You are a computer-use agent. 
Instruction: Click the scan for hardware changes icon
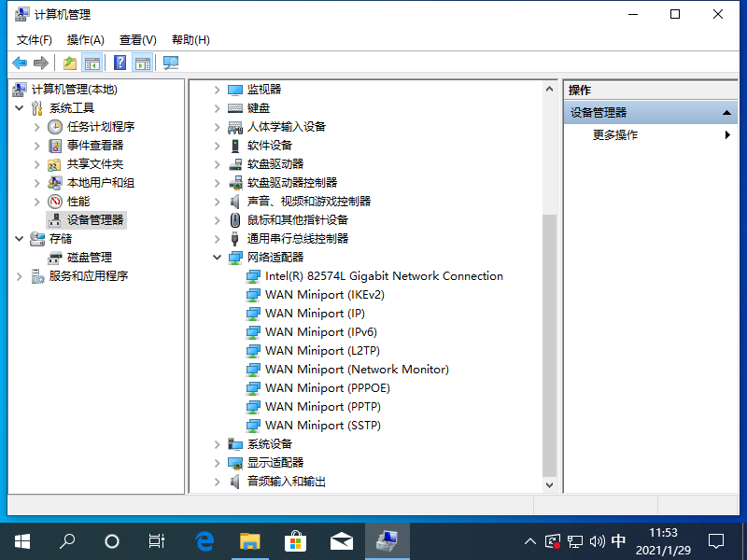coord(170,63)
